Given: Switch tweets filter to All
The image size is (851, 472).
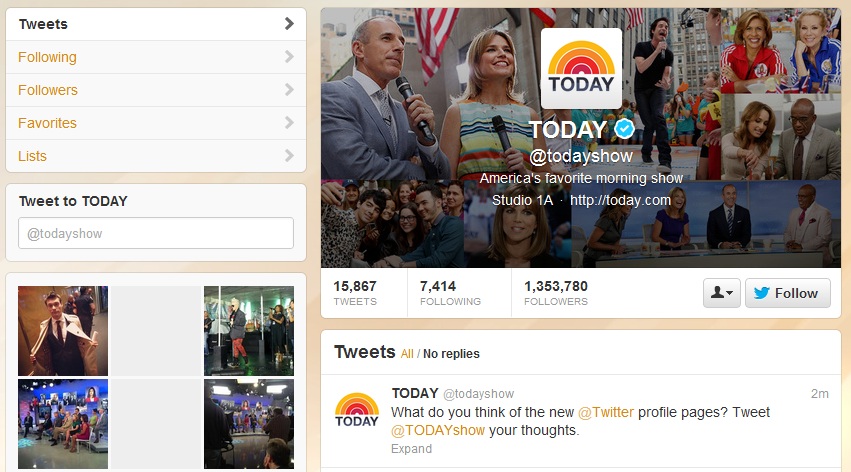Looking at the screenshot, I should coord(407,354).
